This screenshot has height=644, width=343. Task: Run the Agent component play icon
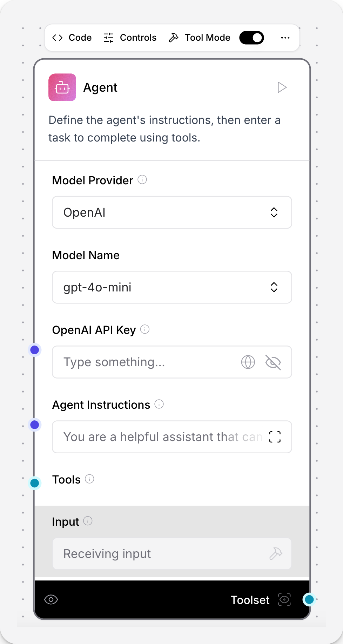click(x=282, y=87)
